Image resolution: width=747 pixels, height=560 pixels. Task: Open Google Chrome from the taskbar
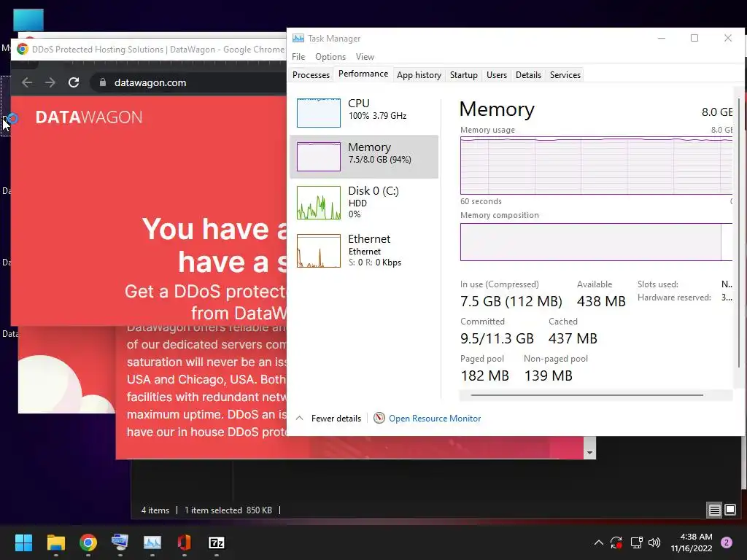click(88, 542)
